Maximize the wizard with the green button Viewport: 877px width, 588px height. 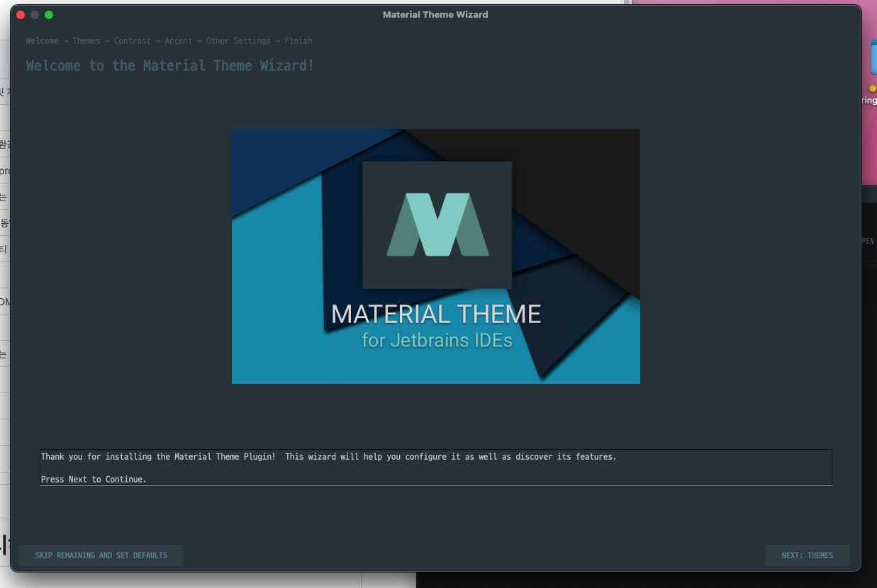[x=49, y=15]
